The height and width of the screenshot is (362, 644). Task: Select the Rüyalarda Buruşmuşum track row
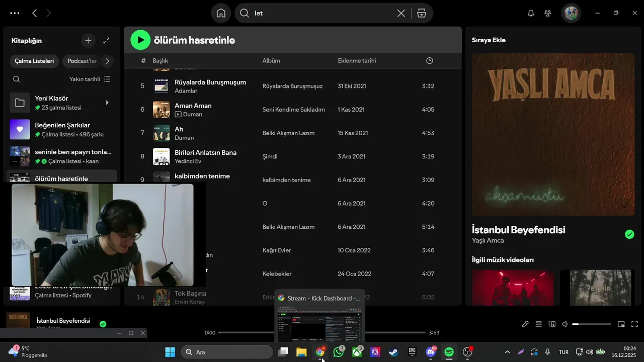(292, 86)
